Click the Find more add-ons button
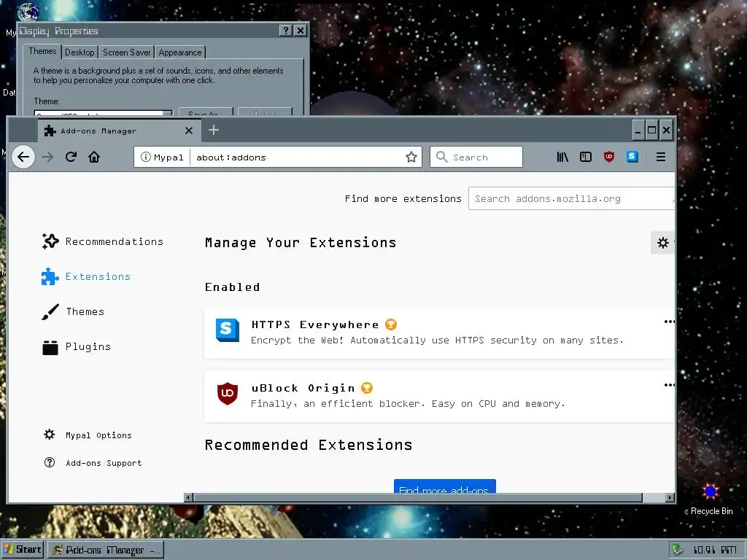The height and width of the screenshot is (560, 747). [x=444, y=486]
